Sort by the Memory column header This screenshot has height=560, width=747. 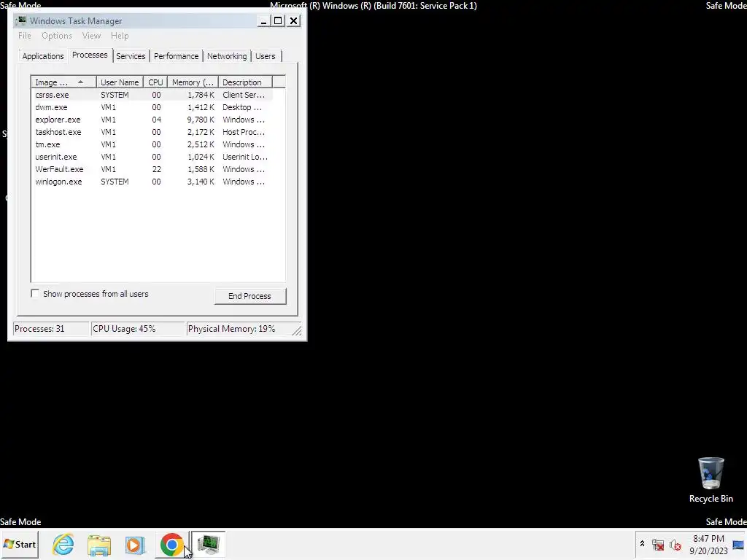point(193,82)
